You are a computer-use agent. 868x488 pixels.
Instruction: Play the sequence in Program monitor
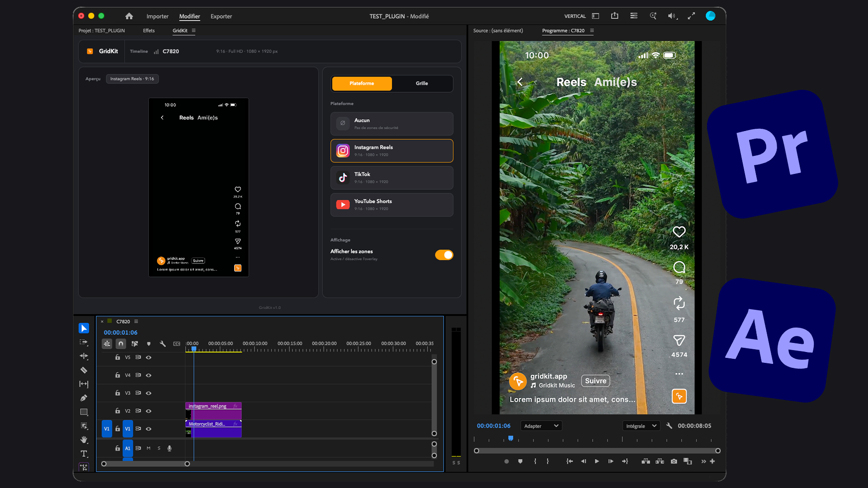597,461
